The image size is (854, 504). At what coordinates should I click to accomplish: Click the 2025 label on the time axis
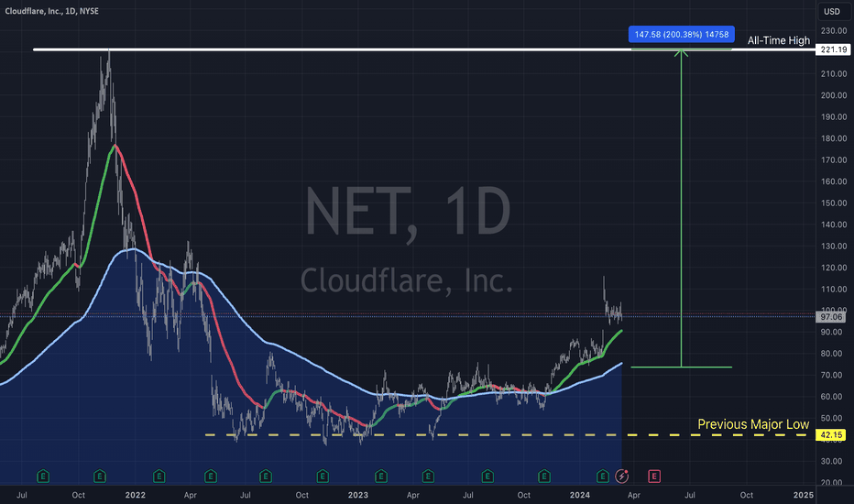(x=804, y=495)
